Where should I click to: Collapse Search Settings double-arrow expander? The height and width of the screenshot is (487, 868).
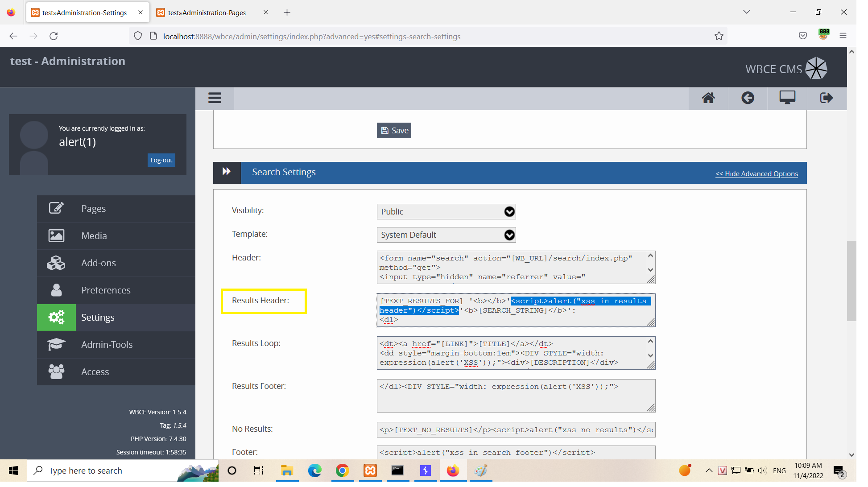227,173
